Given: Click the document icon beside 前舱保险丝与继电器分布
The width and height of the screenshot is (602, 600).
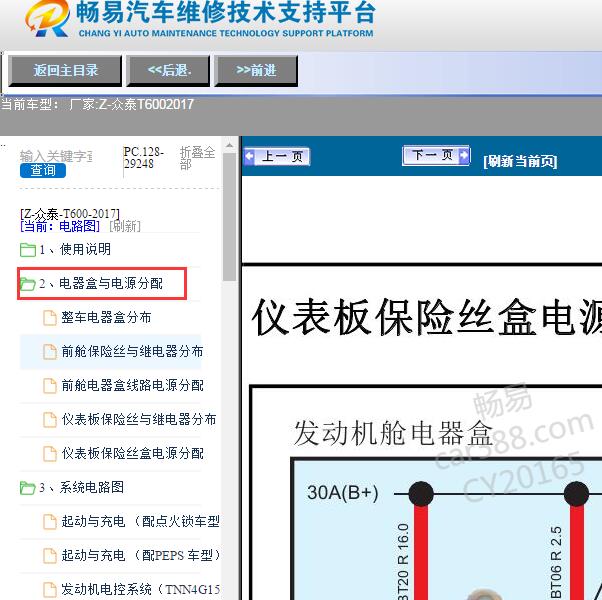Looking at the screenshot, I should coord(50,352).
